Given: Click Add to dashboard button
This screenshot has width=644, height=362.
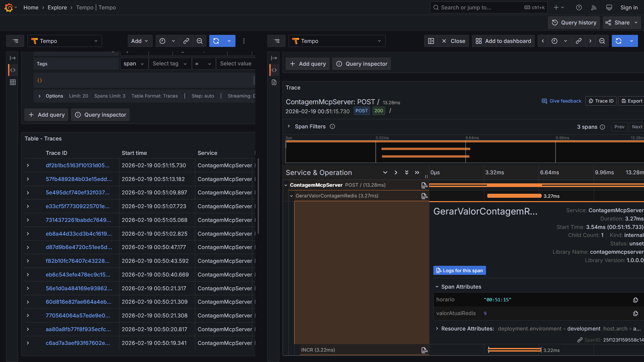Looking at the screenshot, I should [x=503, y=41].
